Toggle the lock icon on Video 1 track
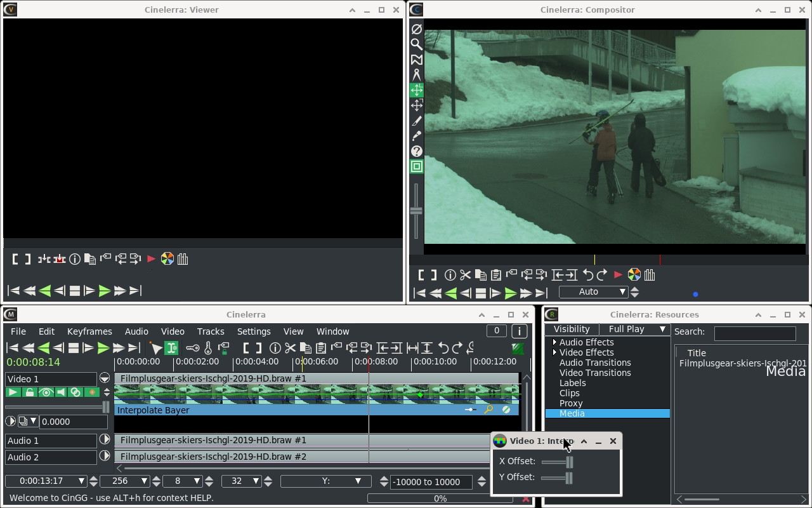Viewport: 812px width, 508px height. point(29,392)
